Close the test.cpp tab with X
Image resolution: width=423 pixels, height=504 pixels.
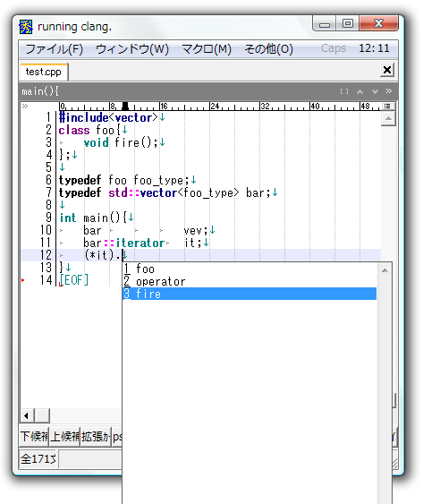(x=387, y=70)
